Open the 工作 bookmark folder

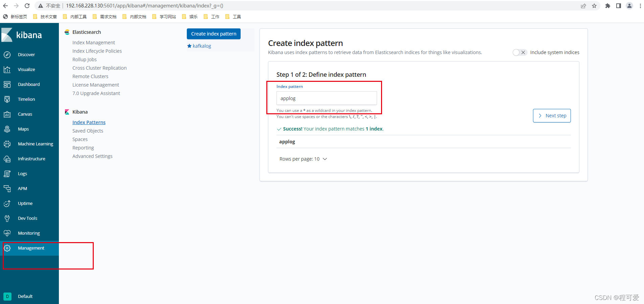[x=212, y=17]
